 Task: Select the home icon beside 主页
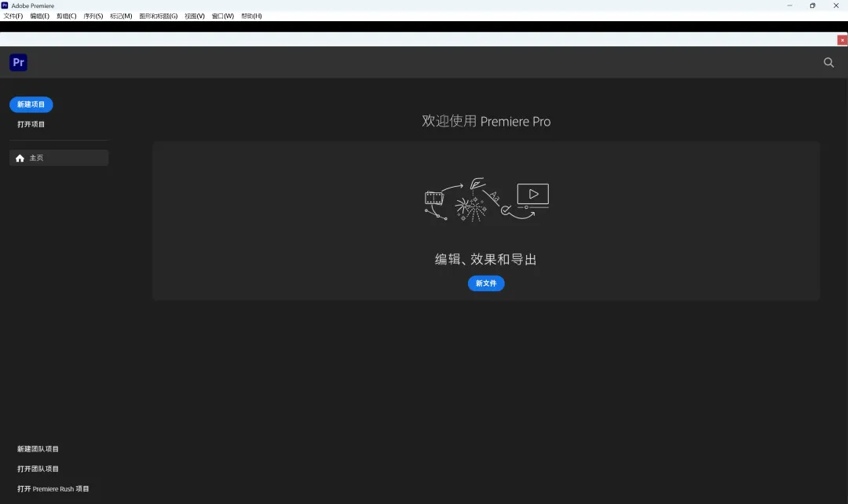20,158
